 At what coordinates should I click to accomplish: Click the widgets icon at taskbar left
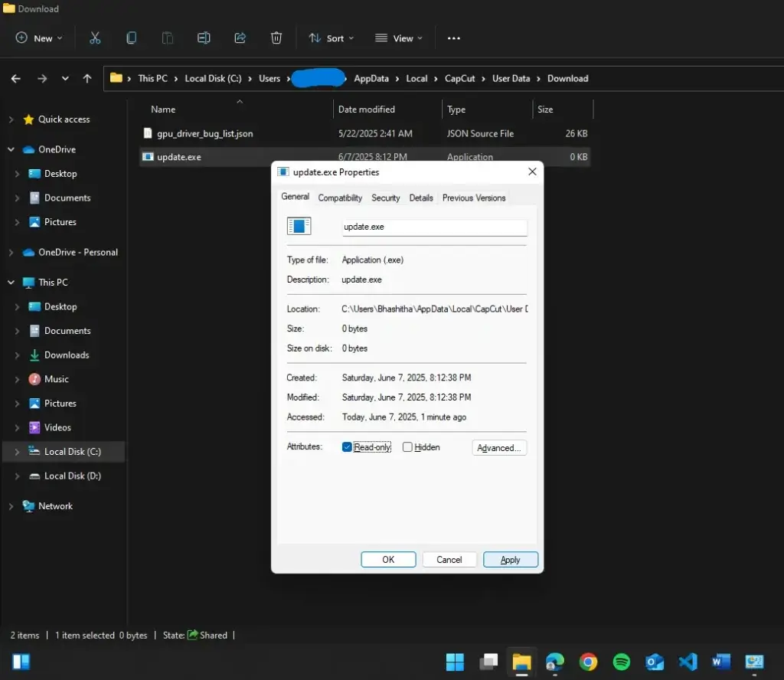(x=21, y=662)
